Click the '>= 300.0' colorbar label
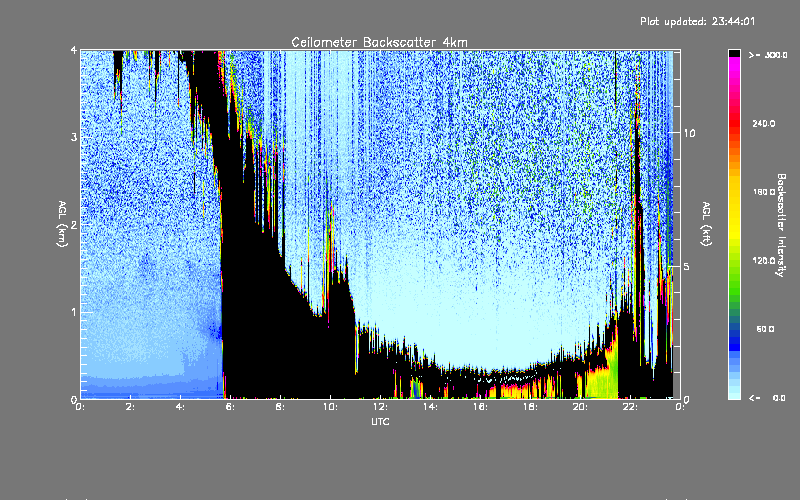 (768, 55)
